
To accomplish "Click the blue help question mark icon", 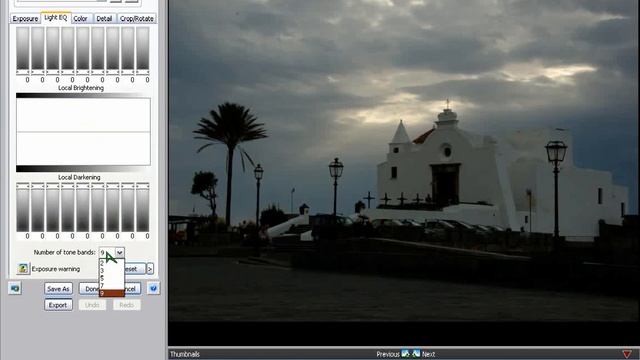I will pyautogui.click(x=153, y=288).
